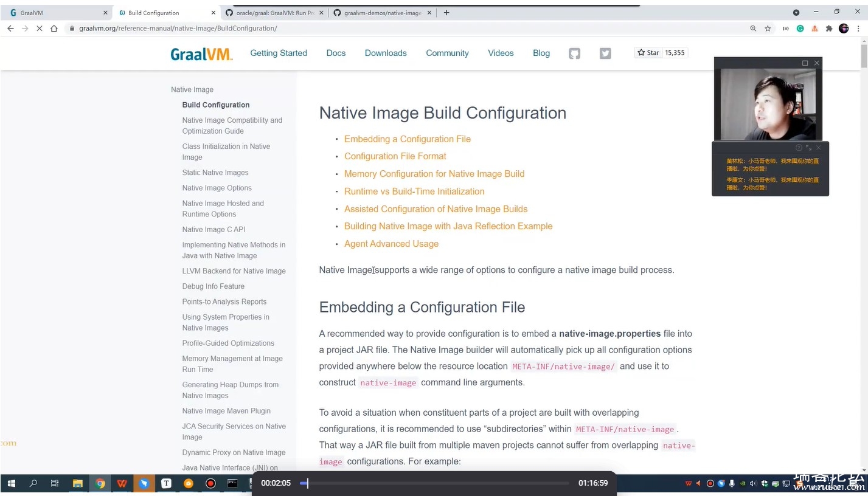Open Class Initialization in Native Image
The height and width of the screenshot is (496, 868).
pos(226,152)
